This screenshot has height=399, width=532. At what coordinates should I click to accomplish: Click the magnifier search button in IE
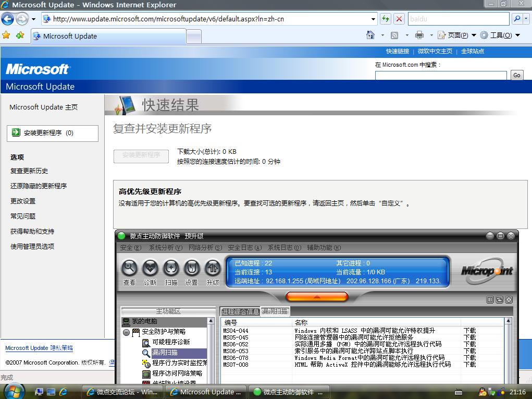(517, 19)
